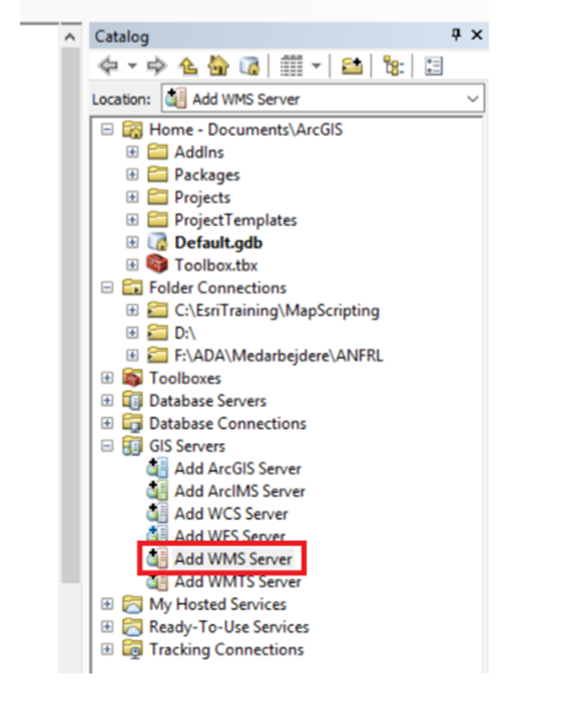Select Add ArcIMS Server

(240, 492)
